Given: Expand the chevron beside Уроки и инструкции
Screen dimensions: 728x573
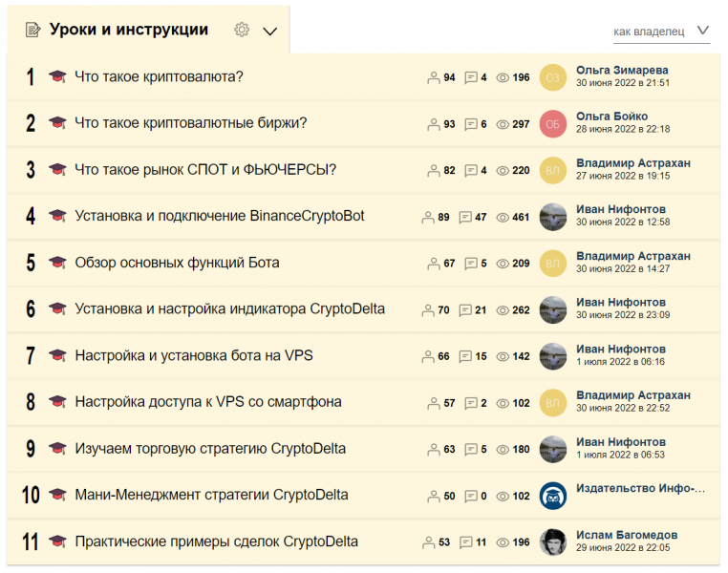Looking at the screenshot, I should [x=269, y=31].
